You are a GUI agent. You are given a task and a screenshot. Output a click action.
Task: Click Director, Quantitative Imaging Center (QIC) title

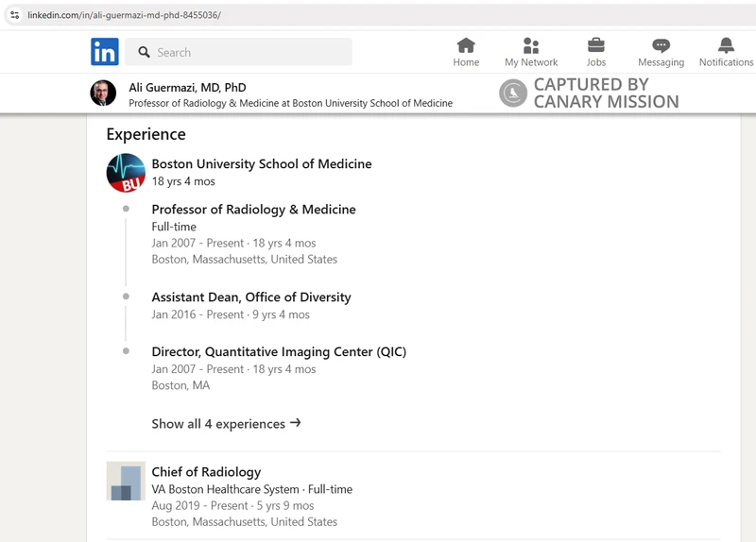click(x=279, y=351)
